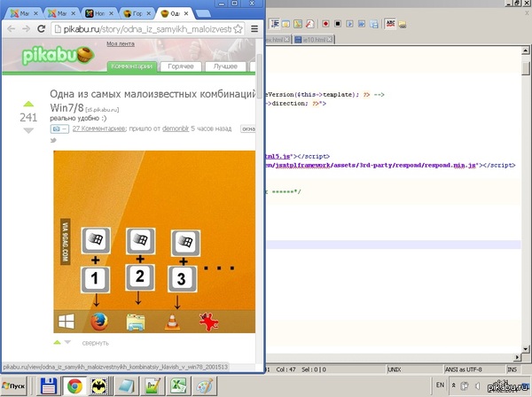Screen dimensions: 532x397
Task: Upvote the post with the green arrow
Action: click(x=28, y=104)
